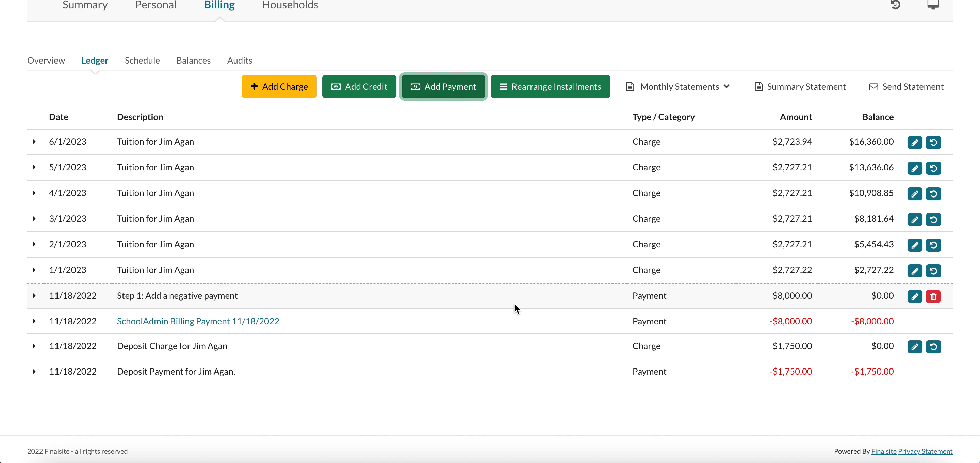
Task: Reverse the 1/1/2023 tuition charge
Action: pos(933,271)
